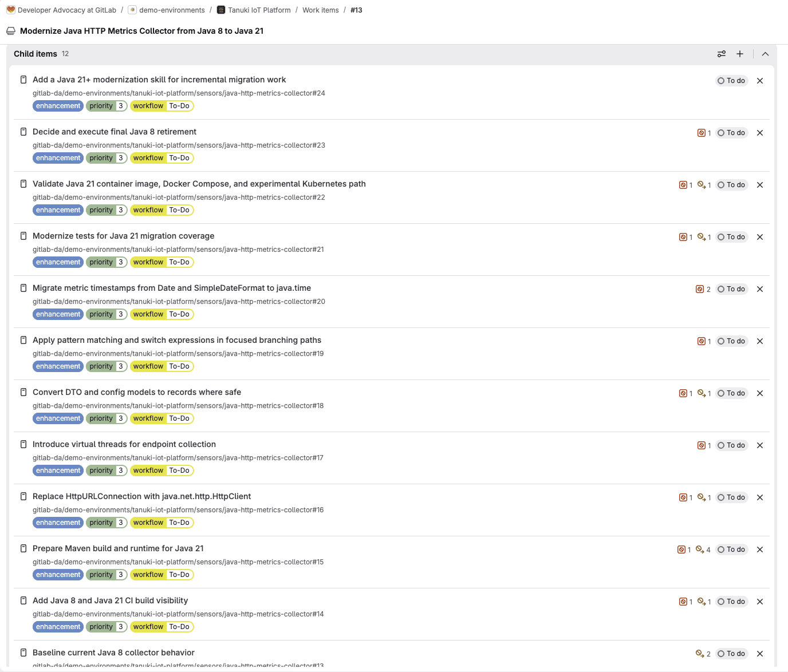Click 'To do' status badge on 'Migrate metric timestamps' row

pyautogui.click(x=731, y=289)
